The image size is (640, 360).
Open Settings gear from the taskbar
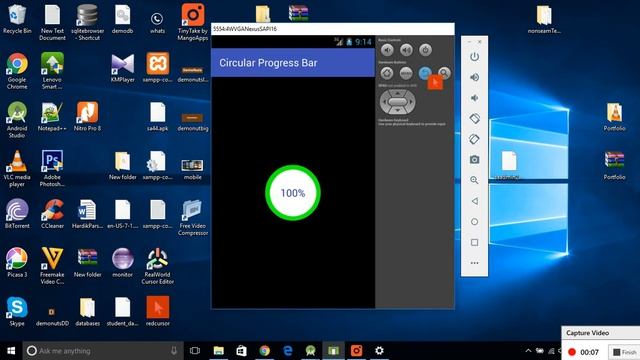[x=379, y=351]
